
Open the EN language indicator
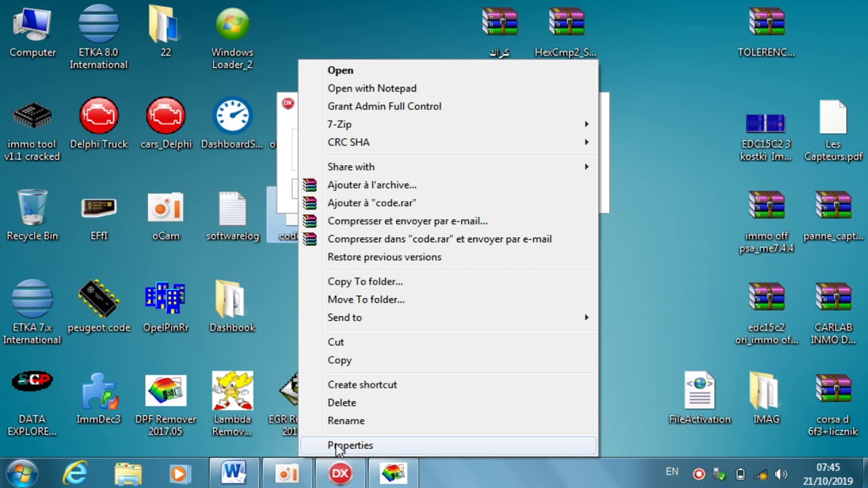[x=672, y=472]
